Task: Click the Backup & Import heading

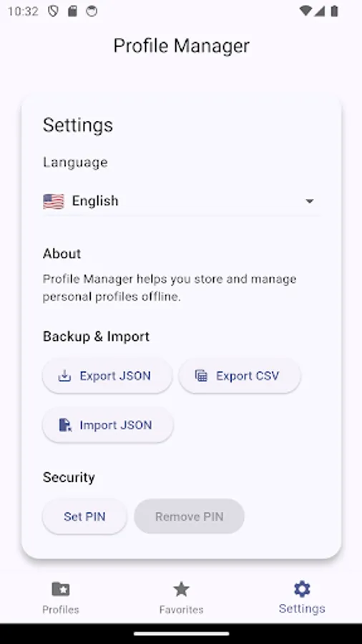Action: 96,336
